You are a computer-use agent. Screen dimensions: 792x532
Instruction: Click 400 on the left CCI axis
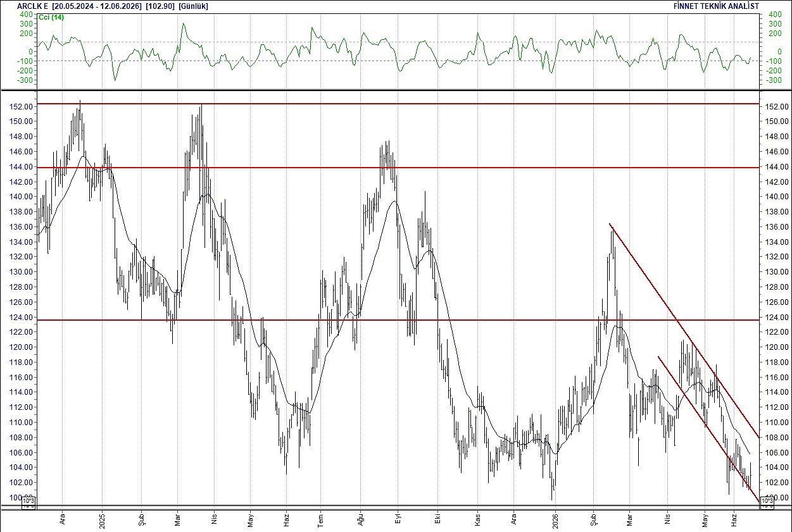tap(26, 14)
